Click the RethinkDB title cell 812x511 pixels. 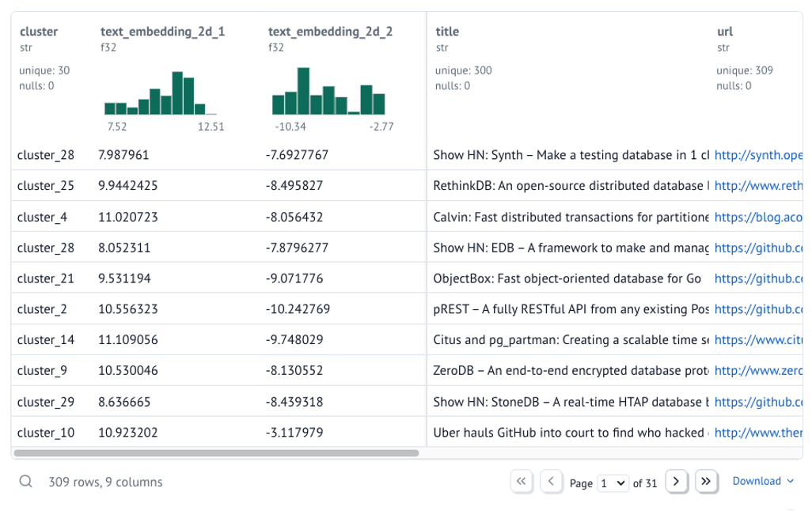[571, 186]
